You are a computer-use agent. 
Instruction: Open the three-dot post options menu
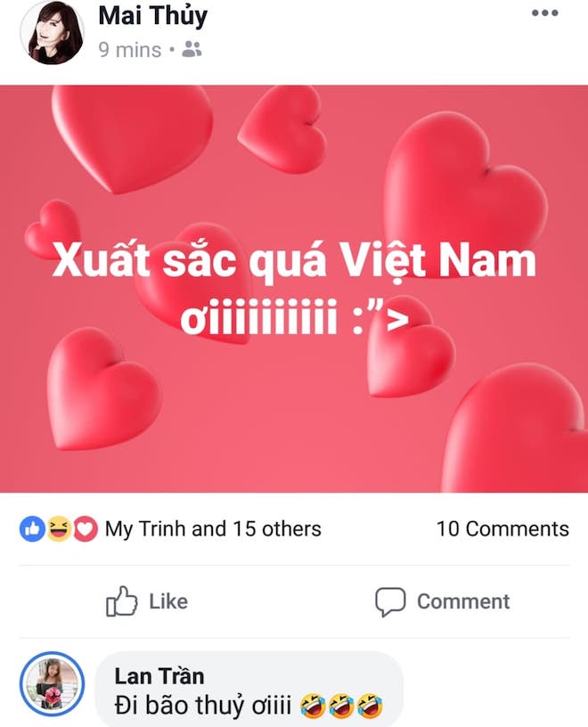(545, 13)
